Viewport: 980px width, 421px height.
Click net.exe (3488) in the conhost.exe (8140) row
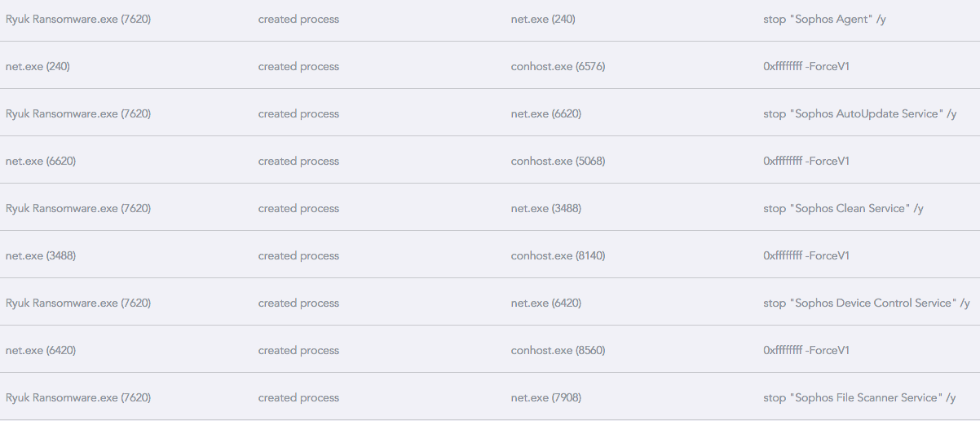coord(41,255)
